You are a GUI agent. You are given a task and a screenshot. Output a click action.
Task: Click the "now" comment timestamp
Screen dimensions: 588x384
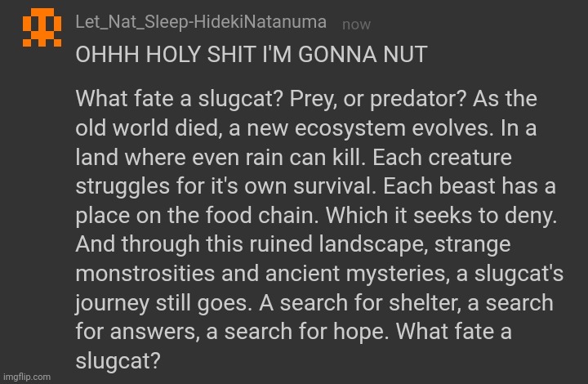point(356,25)
